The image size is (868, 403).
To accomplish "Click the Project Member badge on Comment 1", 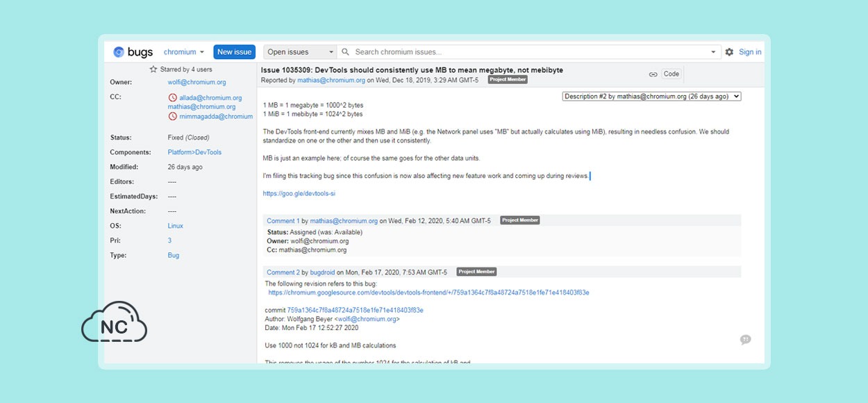I will point(520,220).
